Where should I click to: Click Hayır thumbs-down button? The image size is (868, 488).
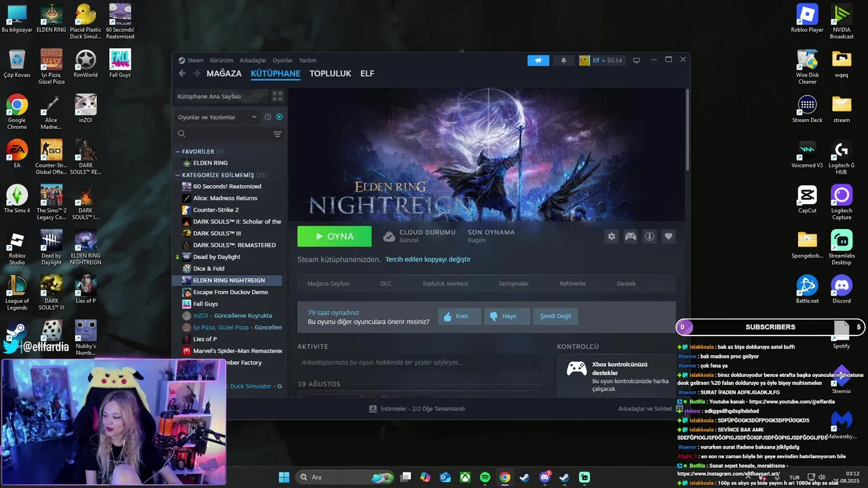point(507,317)
